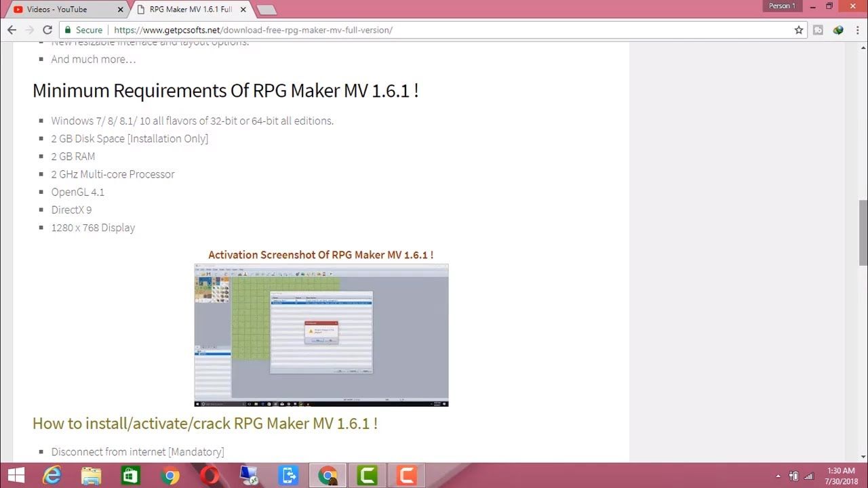Viewport: 868px width, 488px height.
Task: Open the Windows Start menu
Action: 15,474
